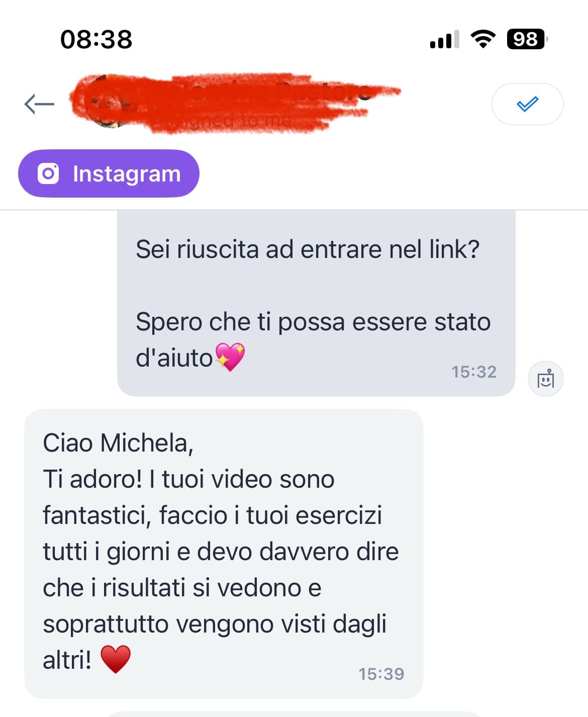Open the 'Ciao Michela' incoming message bubble
This screenshot has width=588, height=717.
tap(224, 554)
